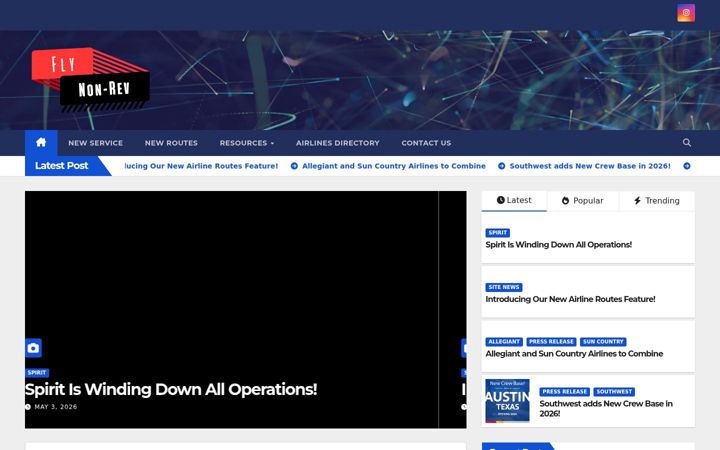Click the Fly Non-Rev logo

click(90, 80)
